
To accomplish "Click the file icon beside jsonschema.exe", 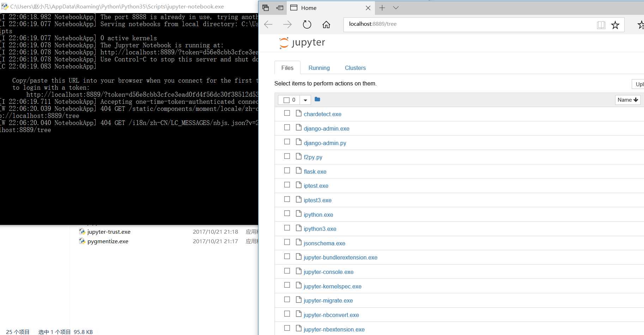I will (299, 243).
